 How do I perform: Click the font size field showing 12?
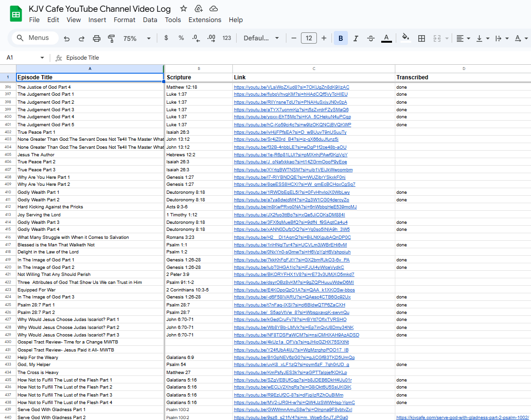point(309,38)
